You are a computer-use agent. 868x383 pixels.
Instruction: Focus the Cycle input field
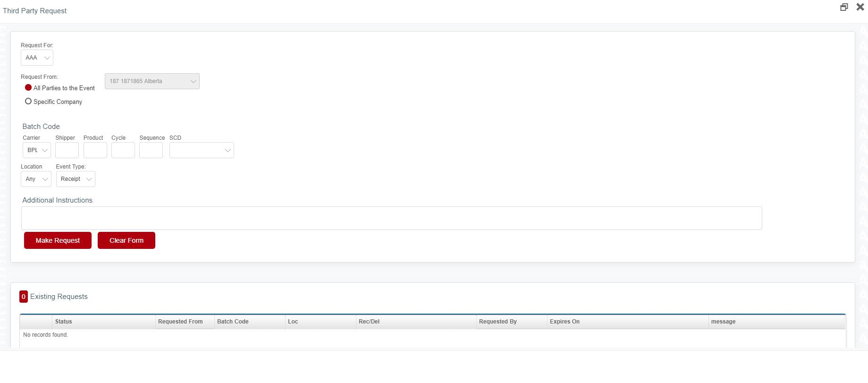pyautogui.click(x=123, y=150)
